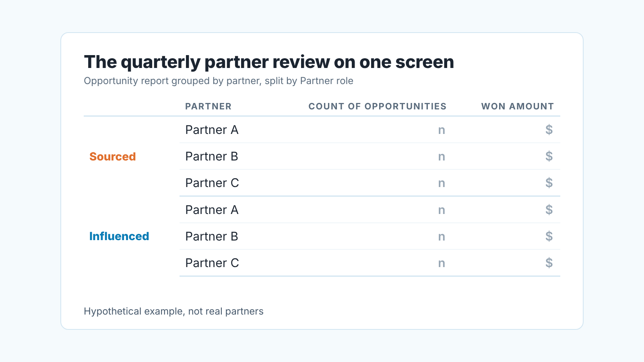Viewport: 644px width, 362px height.
Task: Click the WON AMOUNT column header
Action: pyautogui.click(x=518, y=107)
